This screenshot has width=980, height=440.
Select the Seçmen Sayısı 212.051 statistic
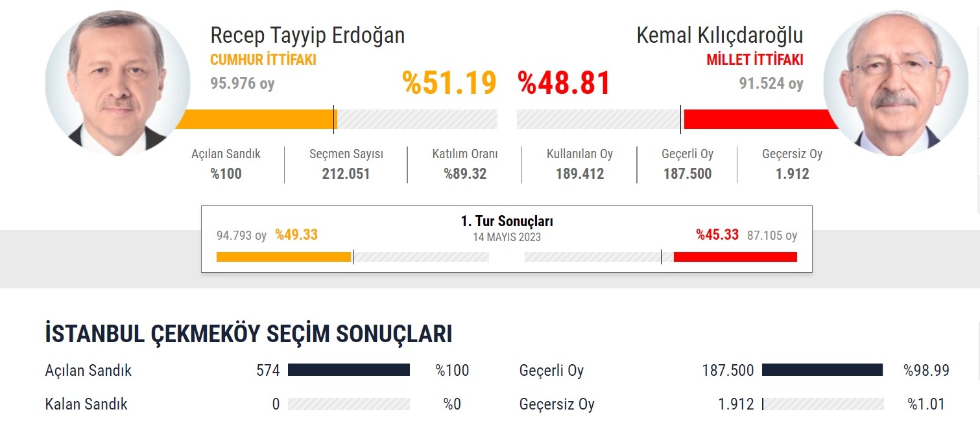coord(346,165)
